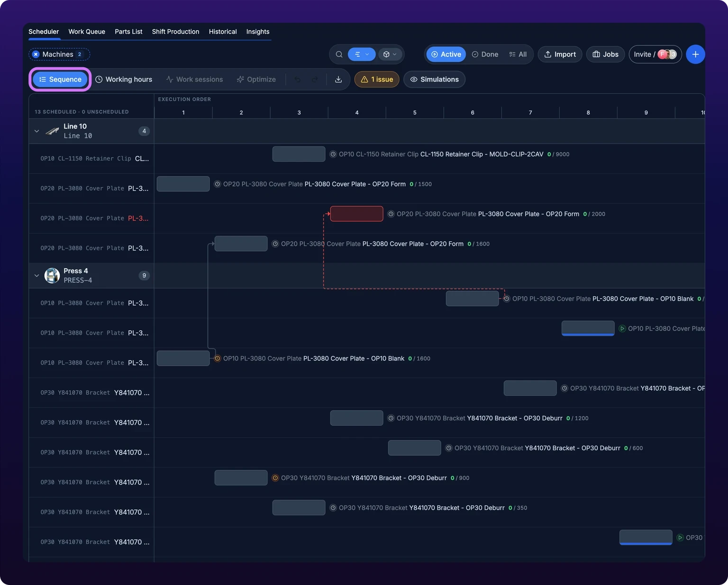Click orange status icon beside OP30 Deburr 0/900
The width and height of the screenshot is (728, 585).
[x=275, y=478]
